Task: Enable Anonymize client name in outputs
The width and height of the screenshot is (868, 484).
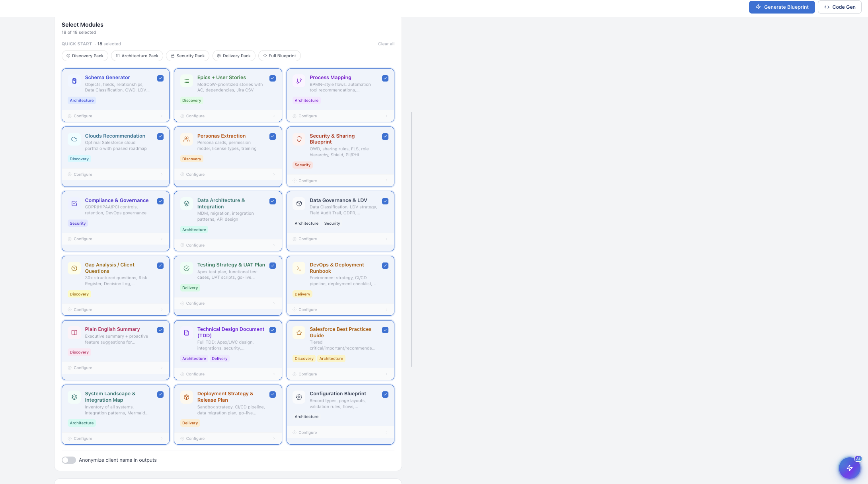Action: click(68, 460)
